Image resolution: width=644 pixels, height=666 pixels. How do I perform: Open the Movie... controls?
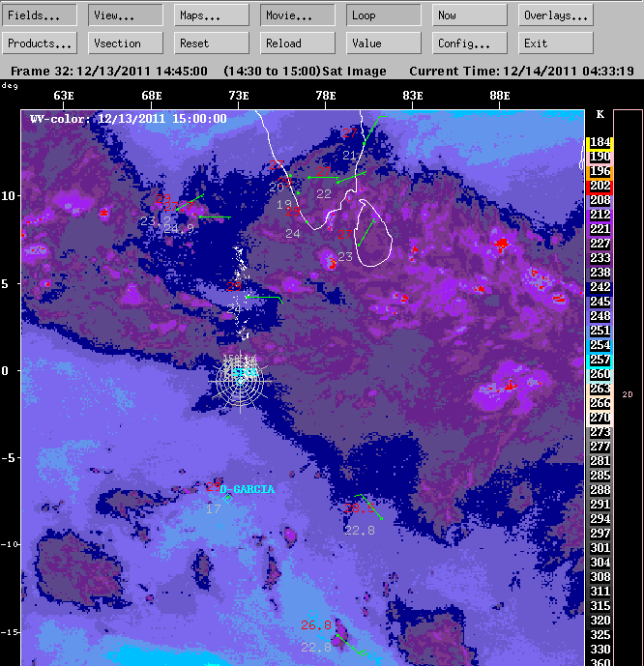[298, 15]
